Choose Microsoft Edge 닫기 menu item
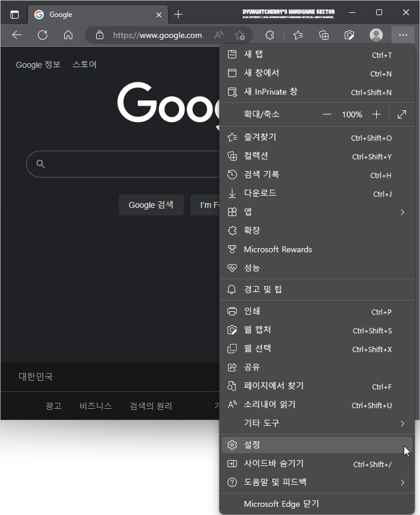The image size is (420, 515). [x=317, y=504]
